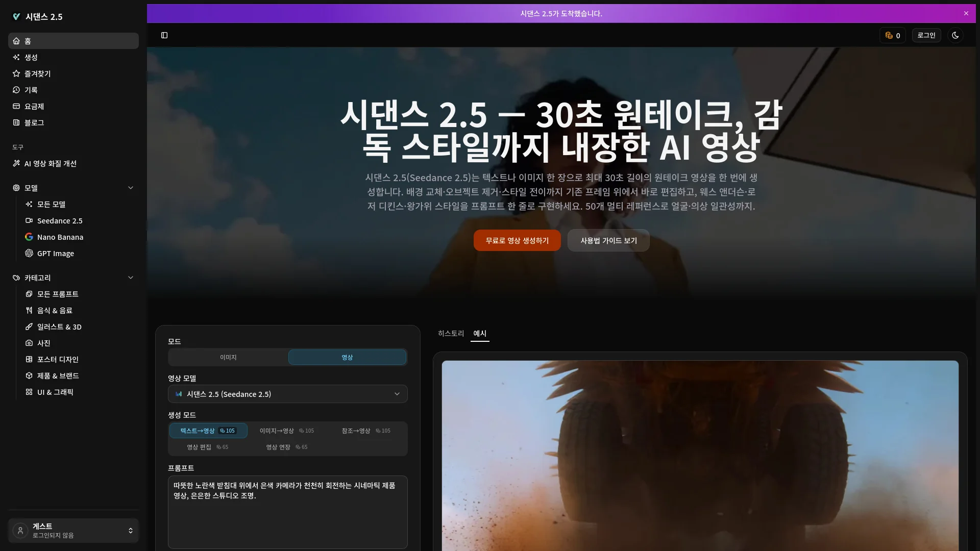Image resolution: width=980 pixels, height=551 pixels.
Task: Click 사용법 가이드 보기 button
Action: (x=608, y=240)
